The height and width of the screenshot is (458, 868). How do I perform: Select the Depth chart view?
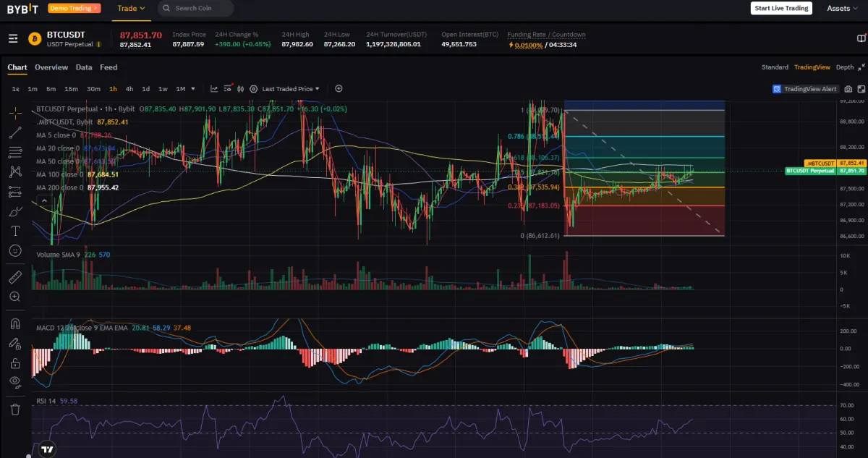(845, 67)
